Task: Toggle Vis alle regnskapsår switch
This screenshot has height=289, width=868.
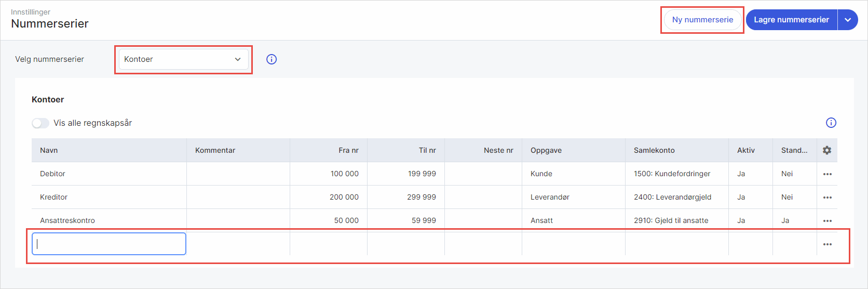Action: (40, 123)
